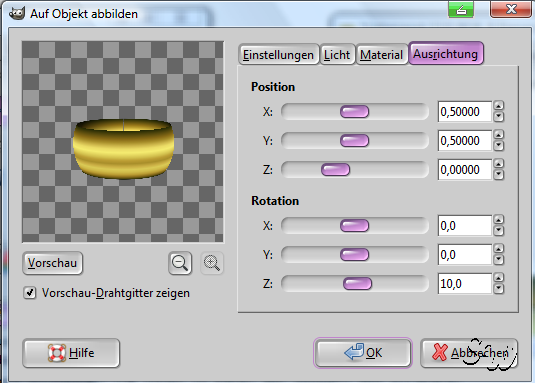Viewport: 535px width, 383px height.
Task: Click the zoom out magnifier icon
Action: pyautogui.click(x=180, y=263)
